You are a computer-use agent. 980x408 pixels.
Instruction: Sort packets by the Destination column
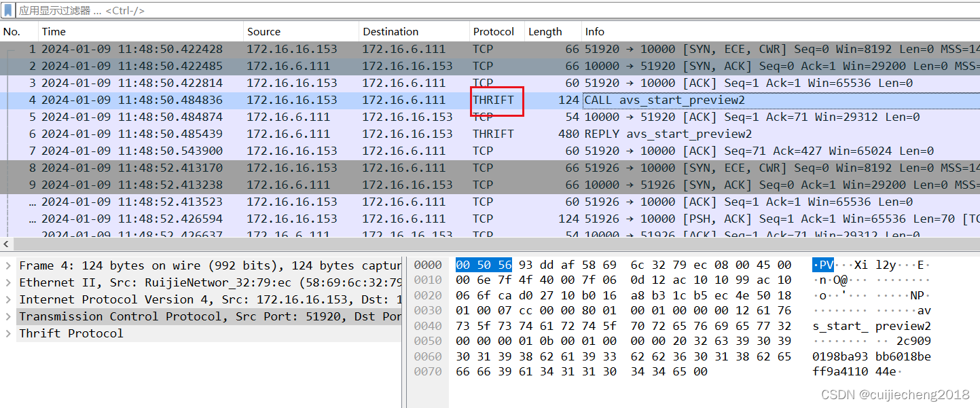tap(391, 31)
